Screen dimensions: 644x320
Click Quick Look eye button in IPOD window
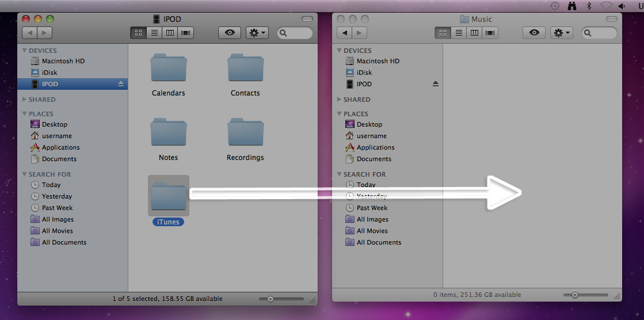coord(230,33)
